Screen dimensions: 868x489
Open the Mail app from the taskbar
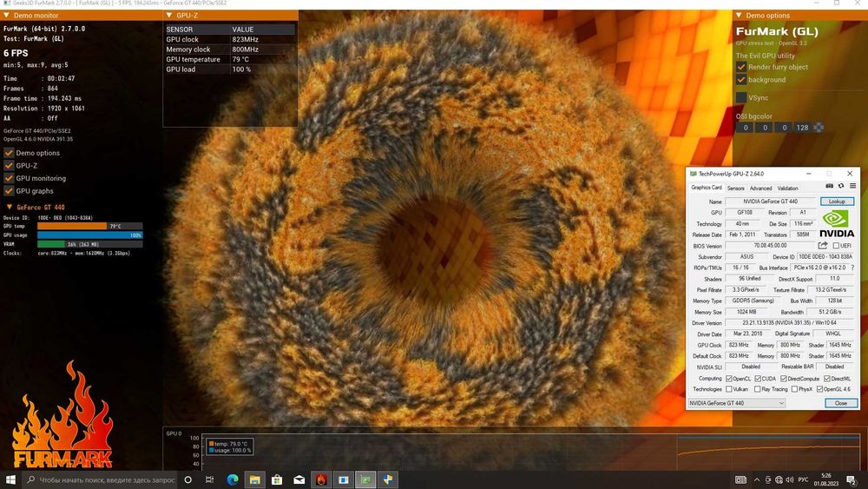coord(299,479)
